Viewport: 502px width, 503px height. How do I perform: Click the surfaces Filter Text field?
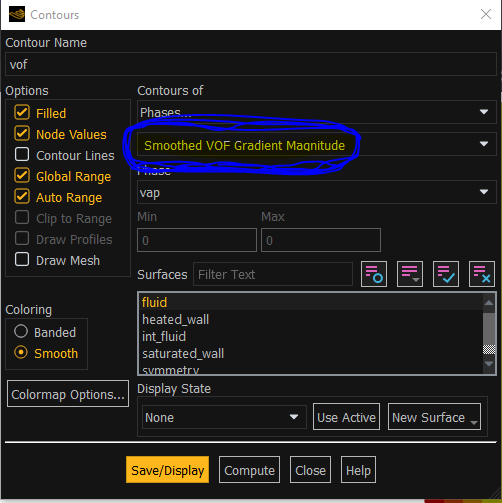click(273, 274)
